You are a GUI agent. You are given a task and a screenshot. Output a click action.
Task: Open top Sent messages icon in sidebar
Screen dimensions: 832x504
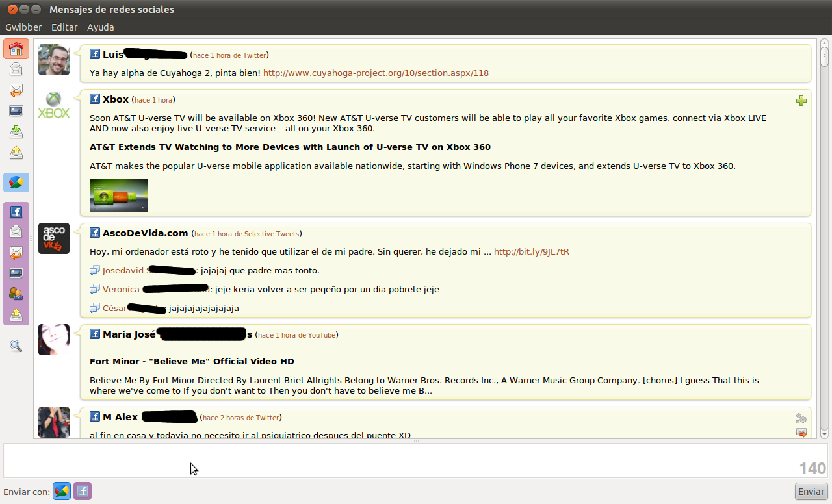pos(16,153)
